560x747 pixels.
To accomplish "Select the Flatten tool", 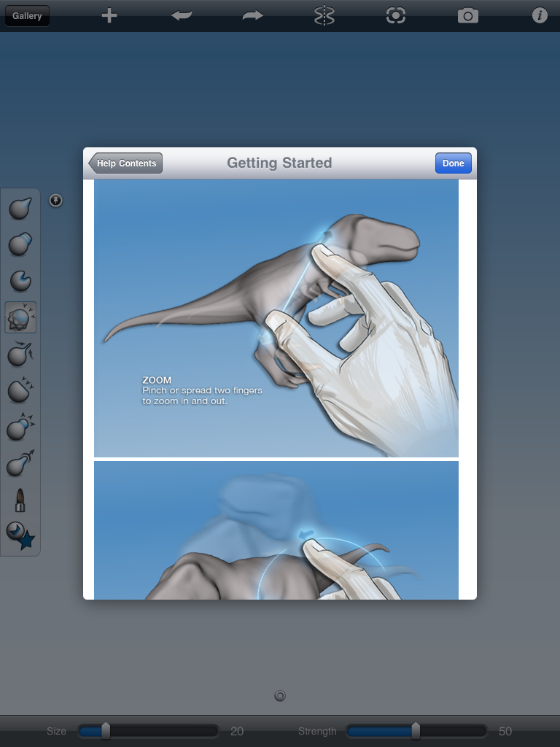I will point(20,390).
